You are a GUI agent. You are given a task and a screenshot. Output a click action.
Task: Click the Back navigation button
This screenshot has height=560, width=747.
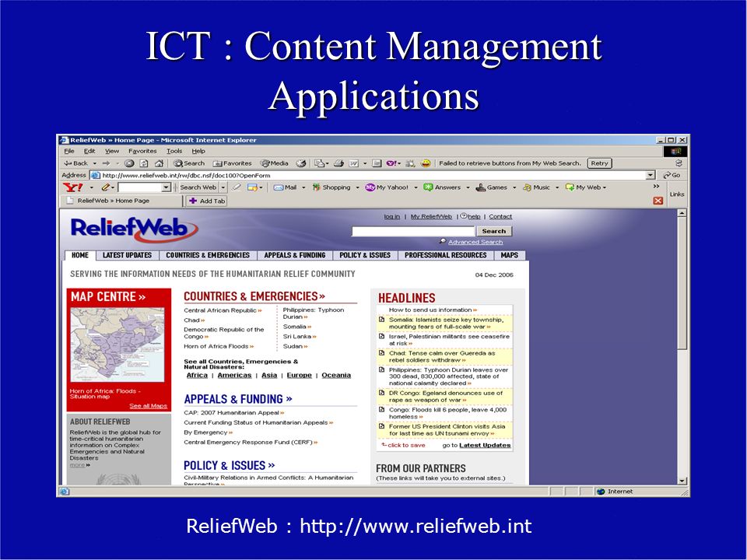76,163
